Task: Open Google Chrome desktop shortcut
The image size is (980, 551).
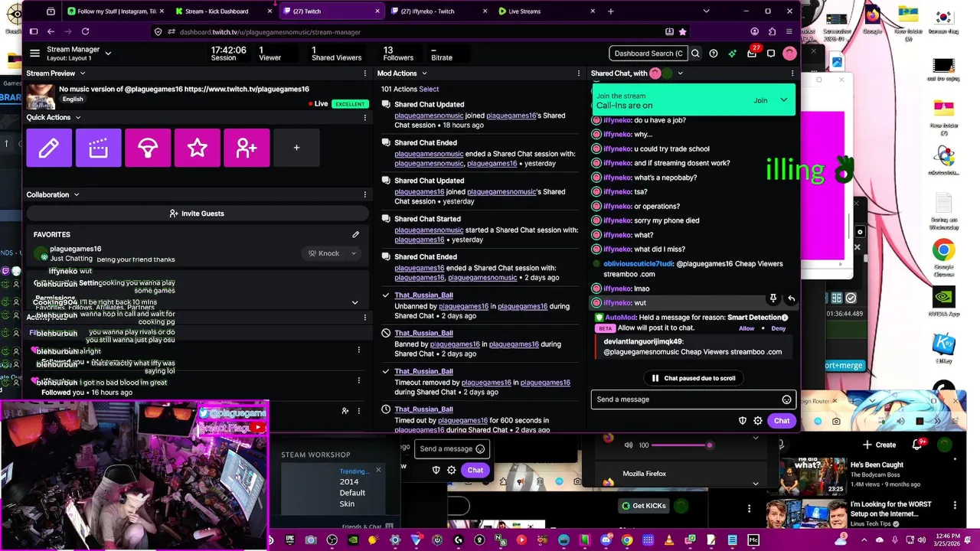Action: [943, 257]
